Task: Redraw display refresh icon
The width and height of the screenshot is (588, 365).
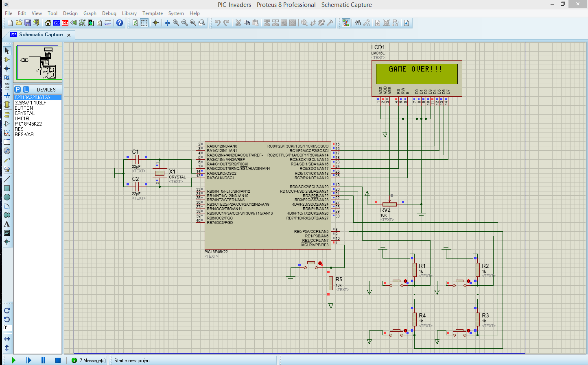Action: 136,23
